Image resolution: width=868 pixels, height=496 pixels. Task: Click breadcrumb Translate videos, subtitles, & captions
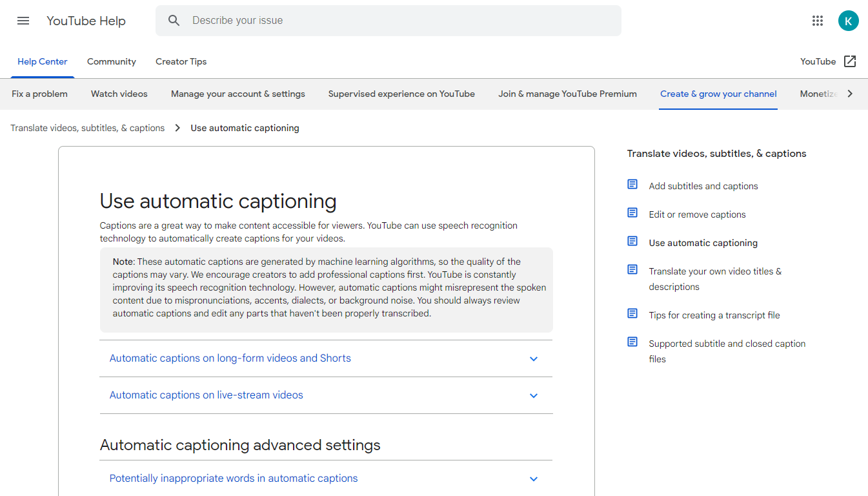pos(88,129)
